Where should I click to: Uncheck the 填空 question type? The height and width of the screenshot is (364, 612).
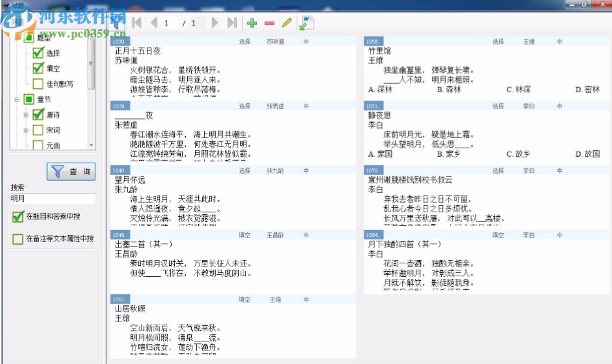click(x=38, y=68)
